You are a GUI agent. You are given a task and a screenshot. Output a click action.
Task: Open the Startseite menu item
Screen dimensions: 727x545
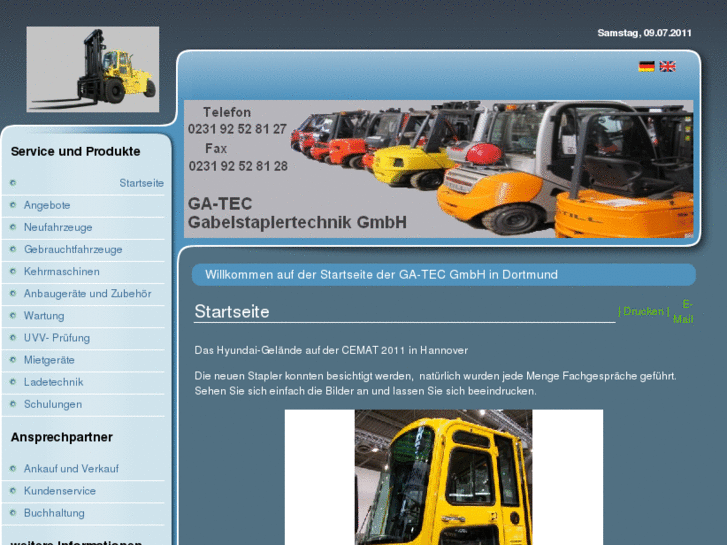[141, 183]
